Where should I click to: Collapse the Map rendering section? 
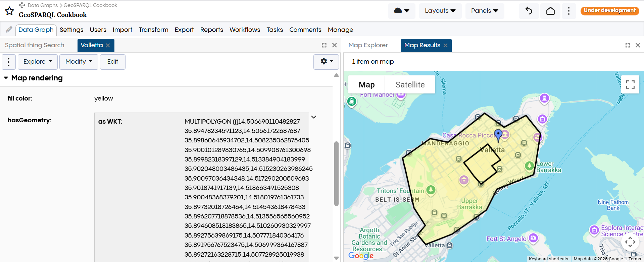tap(6, 78)
